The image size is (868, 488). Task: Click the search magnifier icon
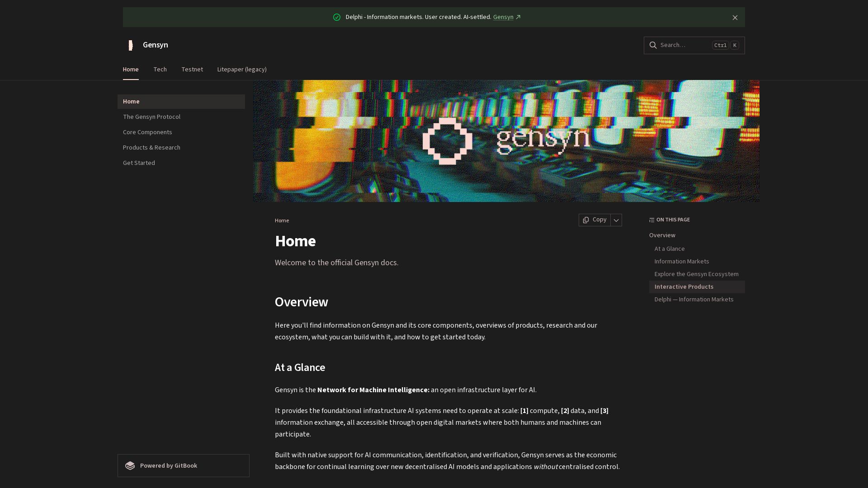pyautogui.click(x=653, y=45)
